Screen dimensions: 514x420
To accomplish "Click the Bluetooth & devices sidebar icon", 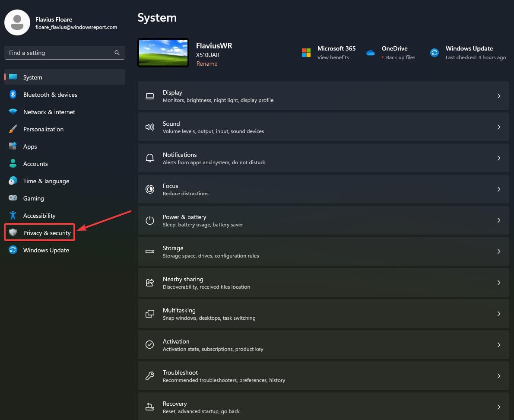I will [x=13, y=95].
